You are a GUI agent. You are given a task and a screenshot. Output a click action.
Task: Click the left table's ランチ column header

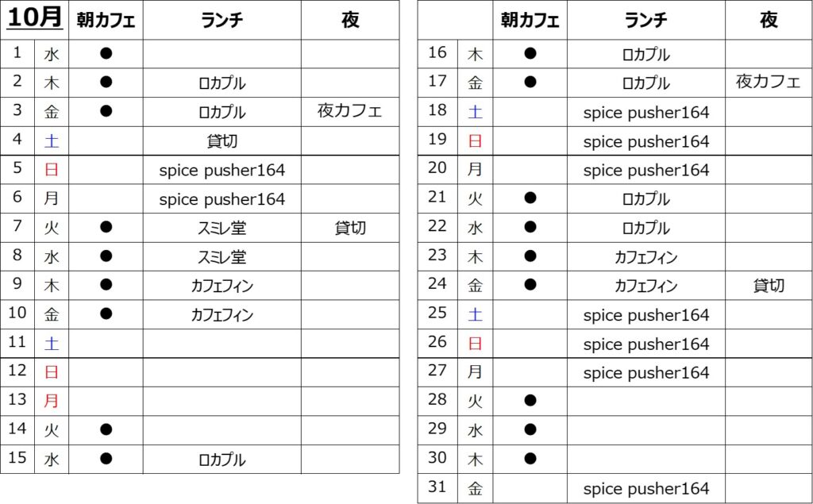(x=222, y=21)
